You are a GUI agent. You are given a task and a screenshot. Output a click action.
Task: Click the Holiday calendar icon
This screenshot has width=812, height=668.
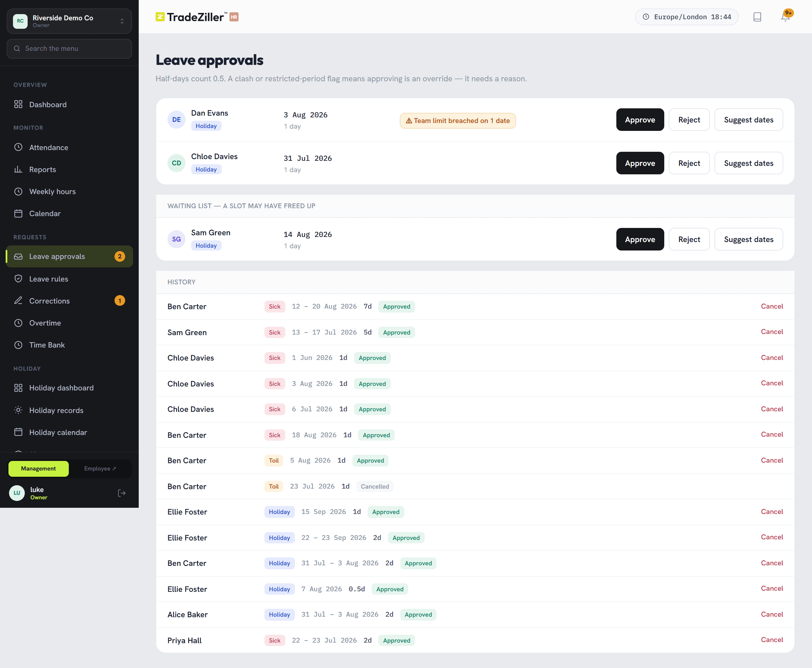pyautogui.click(x=18, y=432)
